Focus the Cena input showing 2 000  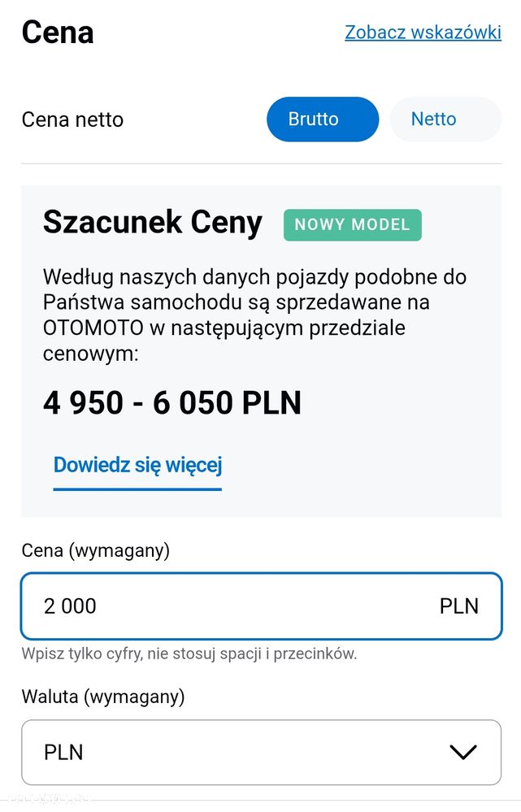tap(261, 606)
